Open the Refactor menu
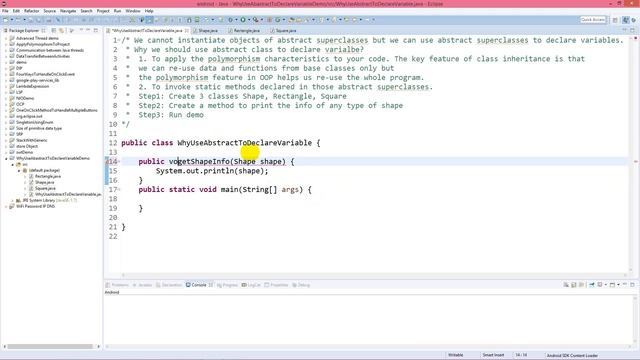 pyautogui.click(x=31, y=11)
